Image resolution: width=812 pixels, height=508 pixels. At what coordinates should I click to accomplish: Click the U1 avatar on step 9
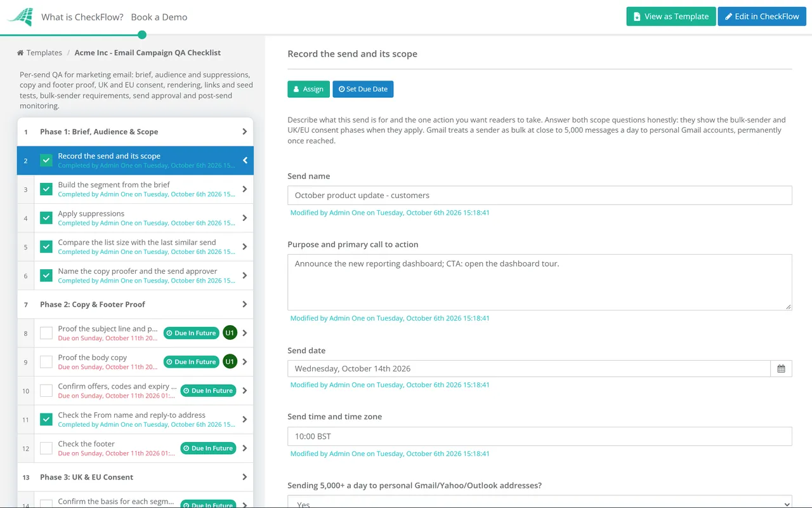pos(230,361)
